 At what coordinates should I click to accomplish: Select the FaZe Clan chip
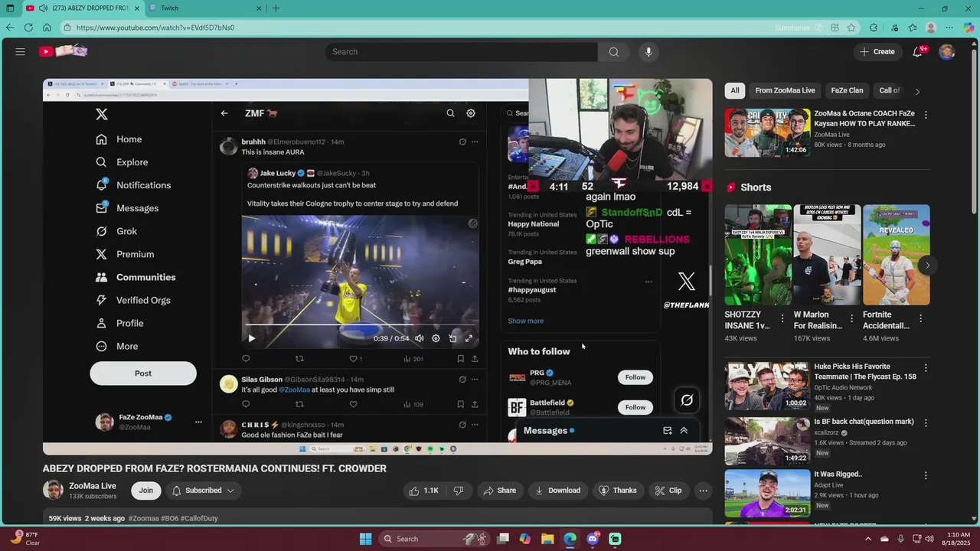point(847,90)
